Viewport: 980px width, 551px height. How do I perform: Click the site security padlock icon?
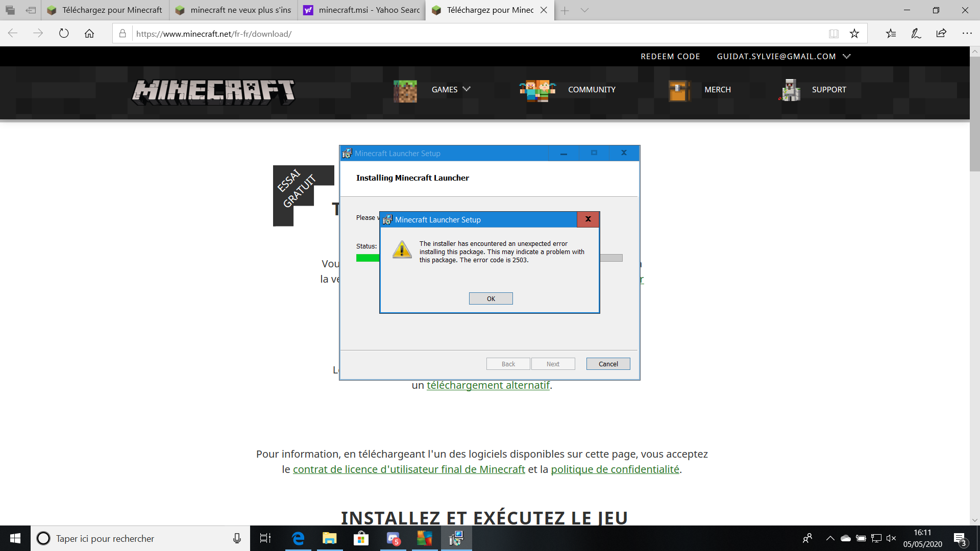122,34
